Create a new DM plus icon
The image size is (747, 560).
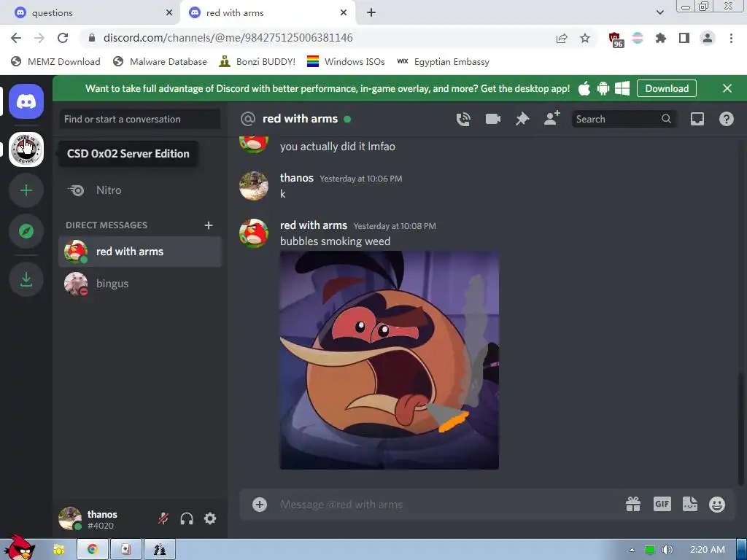(208, 225)
